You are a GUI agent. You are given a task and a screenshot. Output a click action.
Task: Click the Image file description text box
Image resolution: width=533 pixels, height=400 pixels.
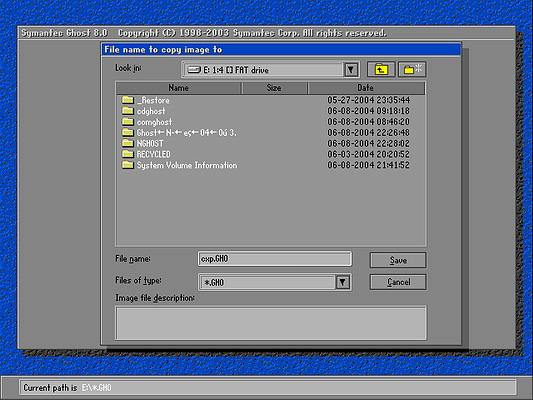click(271, 323)
